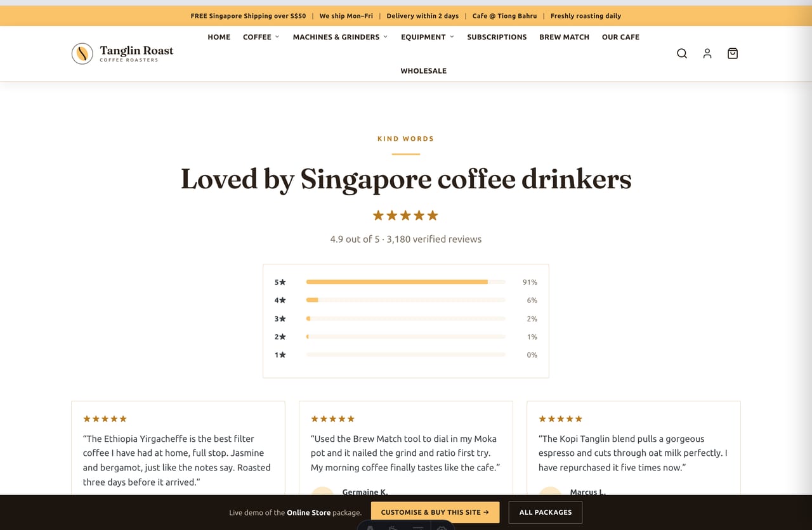This screenshot has height=530, width=812.
Task: Open the BREW MATCH nav item
Action: tap(564, 37)
